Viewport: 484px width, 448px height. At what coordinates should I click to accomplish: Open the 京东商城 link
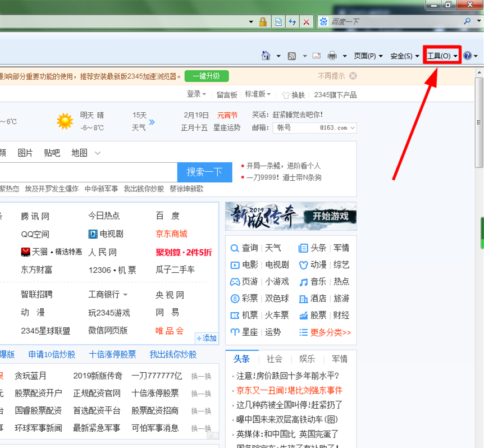[x=171, y=234]
